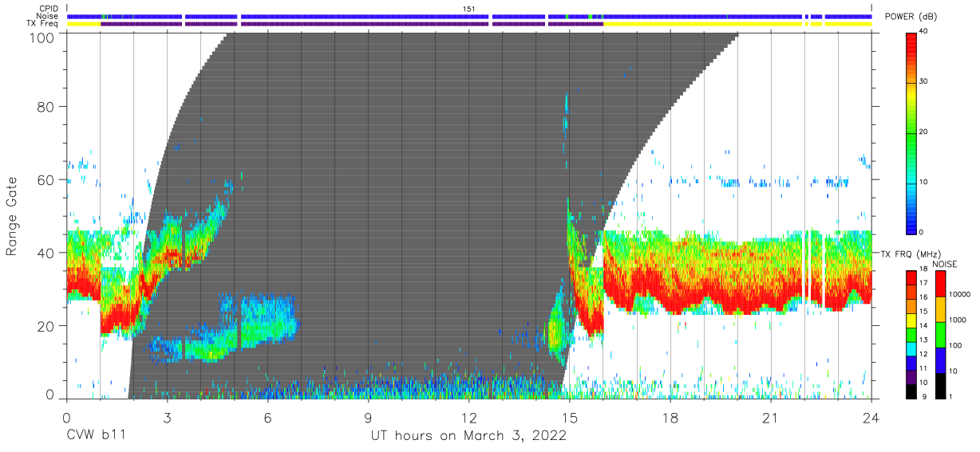Click the 80 tick on Range Gate axis
This screenshot has height=452, width=980.
45,107
